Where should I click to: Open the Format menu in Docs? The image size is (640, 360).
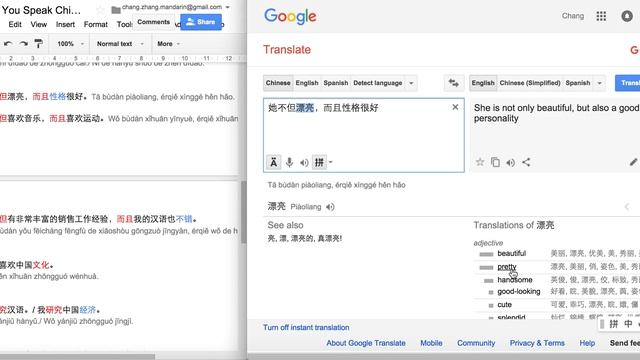tap(96, 24)
